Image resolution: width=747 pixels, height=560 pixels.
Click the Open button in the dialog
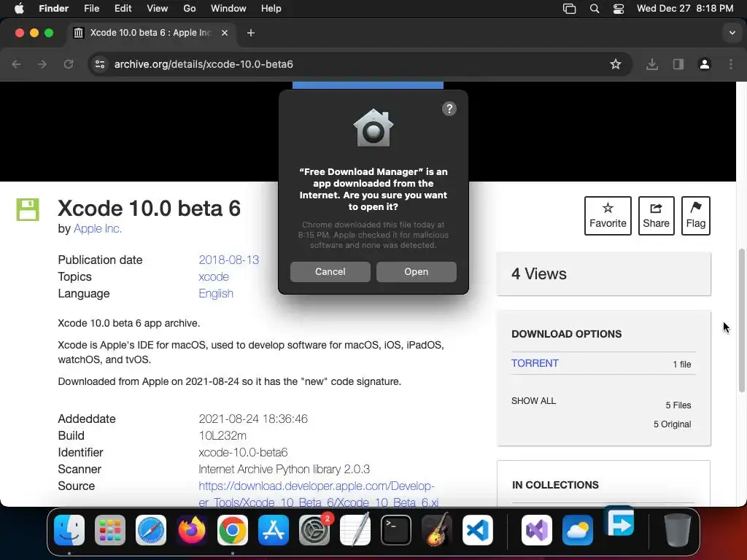[x=416, y=271]
